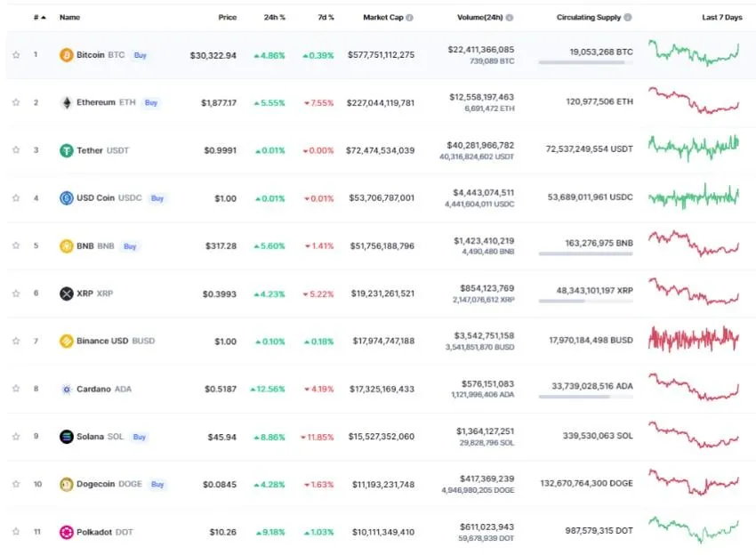This screenshot has width=756, height=555.
Task: Toggle the watchlist star for XRP
Action: 16,294
